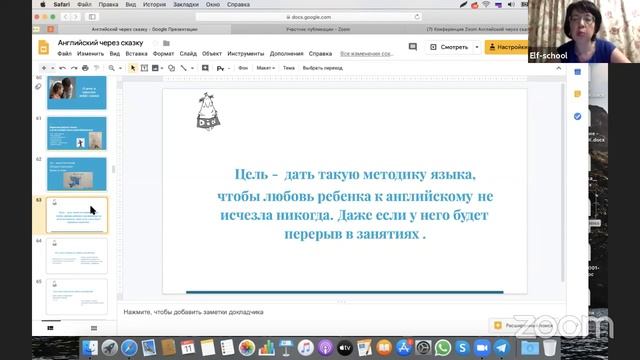Open Keep notes side panel icon
The width and height of the screenshot is (640, 360).
pyautogui.click(x=578, y=94)
